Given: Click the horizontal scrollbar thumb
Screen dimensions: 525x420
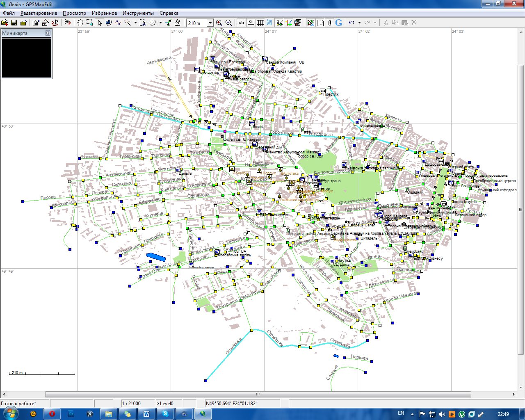Looking at the screenshot, I should [x=258, y=394].
